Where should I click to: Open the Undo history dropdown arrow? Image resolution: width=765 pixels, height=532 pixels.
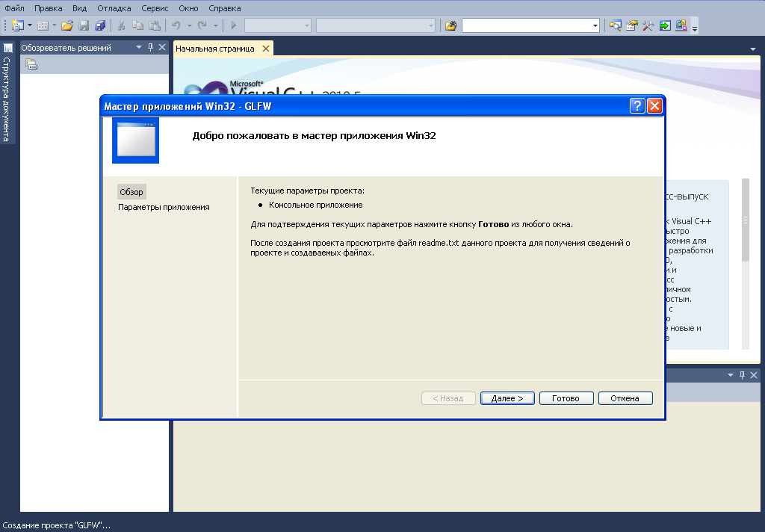coord(189,25)
